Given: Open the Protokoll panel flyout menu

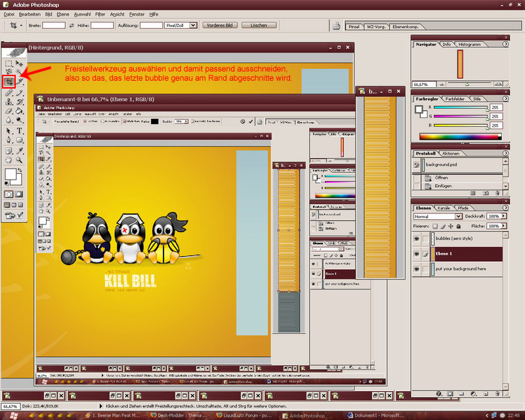Looking at the screenshot, I should click(x=505, y=153).
